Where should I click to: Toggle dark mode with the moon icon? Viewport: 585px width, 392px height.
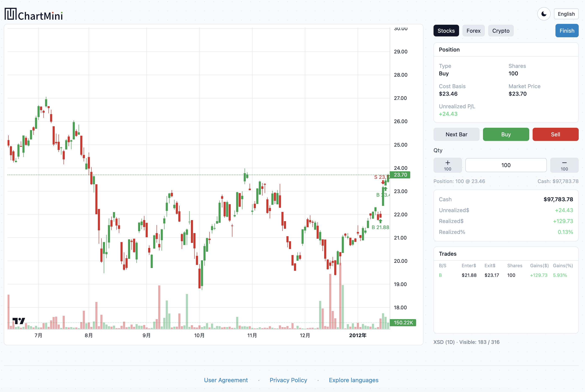coord(544,14)
